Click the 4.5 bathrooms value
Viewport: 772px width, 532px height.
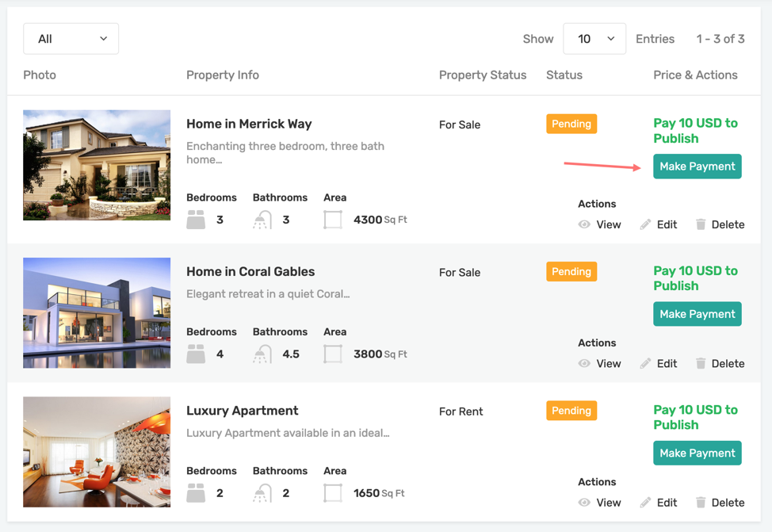(x=290, y=354)
